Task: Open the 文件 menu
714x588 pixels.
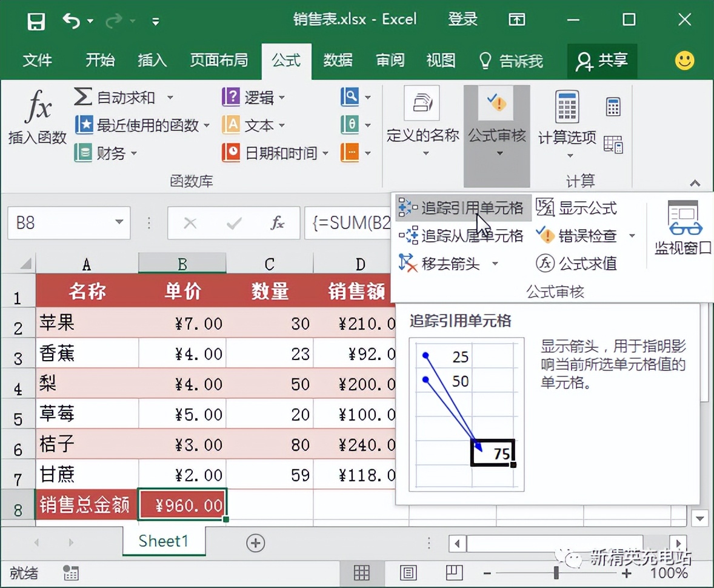Action: (x=38, y=61)
